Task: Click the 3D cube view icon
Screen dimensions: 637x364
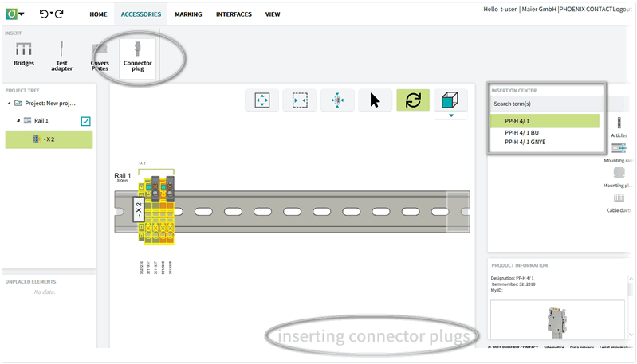Action: click(451, 100)
